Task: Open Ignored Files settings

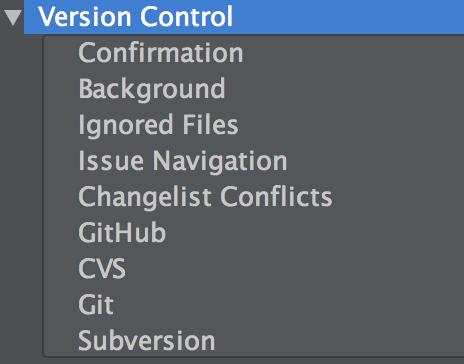Action: coord(158,125)
